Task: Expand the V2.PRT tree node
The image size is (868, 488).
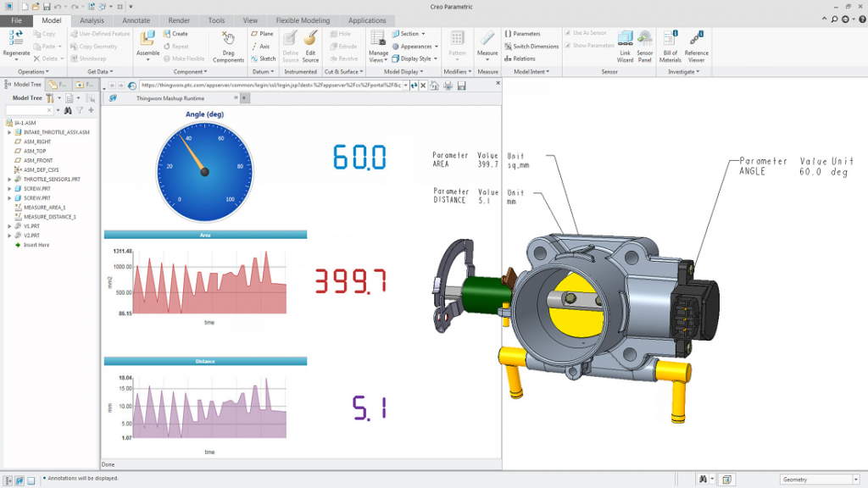Action: tap(9, 236)
